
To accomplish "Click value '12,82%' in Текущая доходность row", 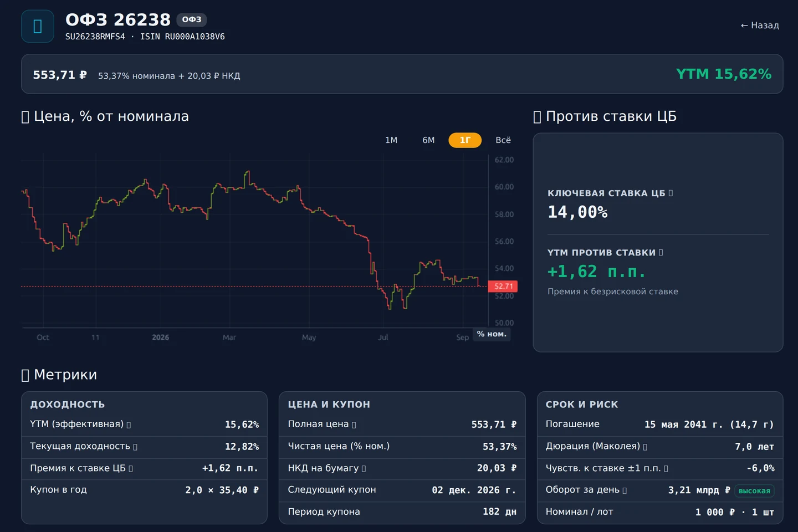I will [242, 447].
